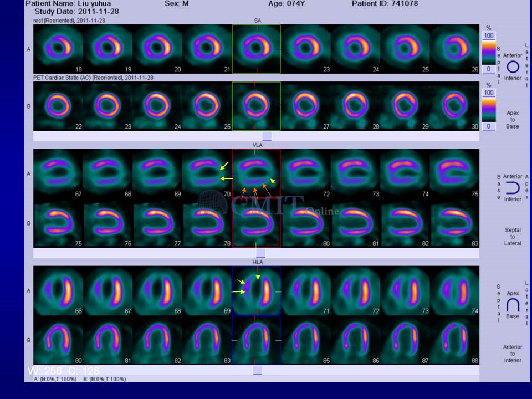
Task: Click the green-outlined SA rest center slice
Action: 257,49
